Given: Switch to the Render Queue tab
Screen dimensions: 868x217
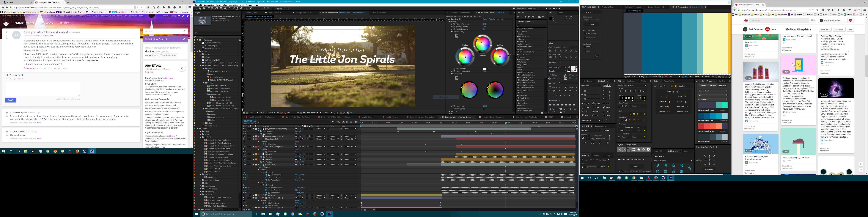Looking at the screenshot, I should [251, 13].
